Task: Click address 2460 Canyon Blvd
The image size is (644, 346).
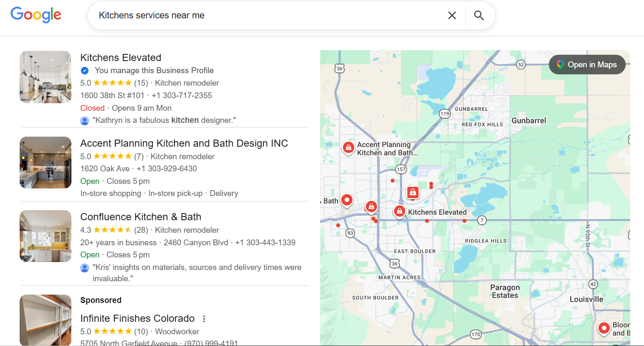Action: [196, 243]
